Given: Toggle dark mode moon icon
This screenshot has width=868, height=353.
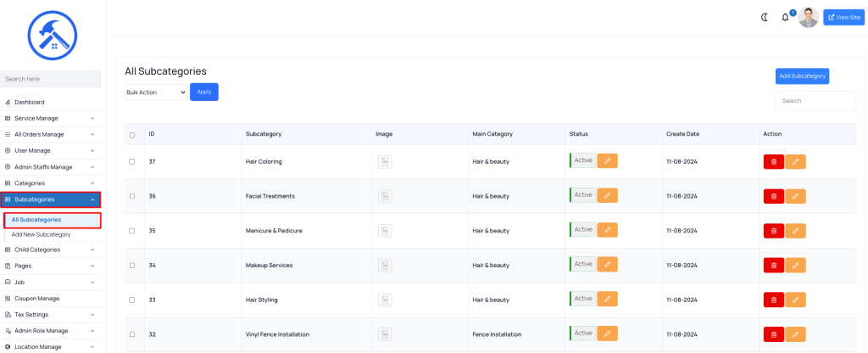Looking at the screenshot, I should click(x=765, y=17).
